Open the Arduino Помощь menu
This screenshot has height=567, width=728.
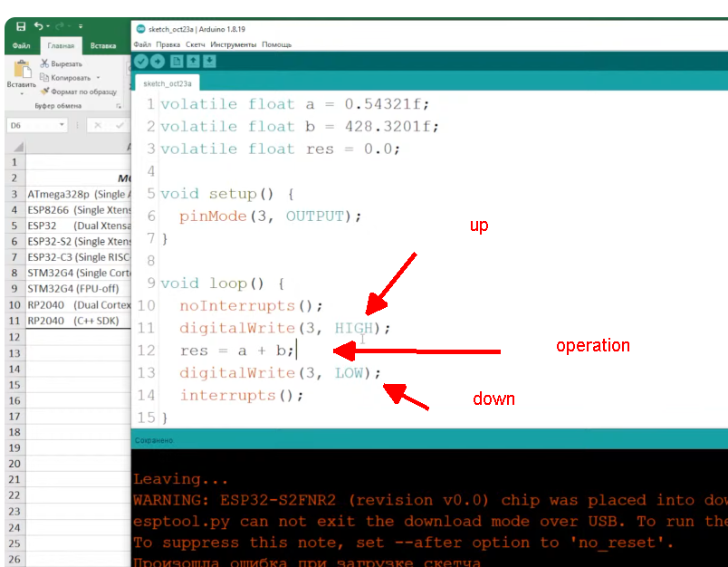point(277,44)
